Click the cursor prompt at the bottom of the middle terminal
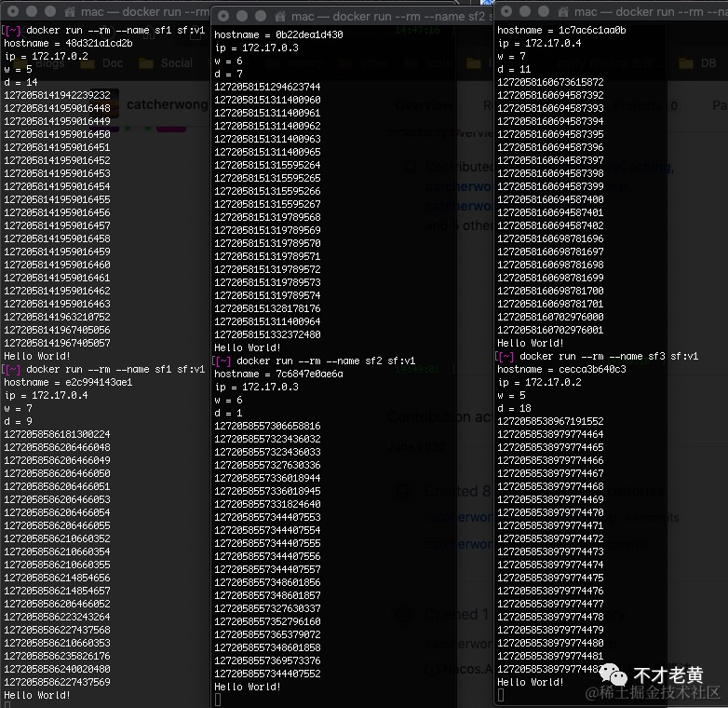Viewport: 728px width, 708px height. point(218,700)
